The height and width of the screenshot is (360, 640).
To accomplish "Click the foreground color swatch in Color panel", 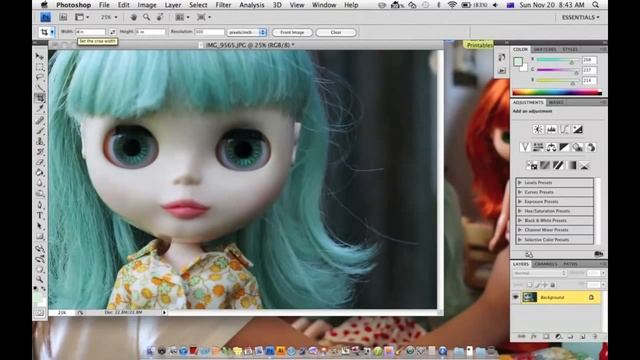I will pyautogui.click(x=518, y=61).
